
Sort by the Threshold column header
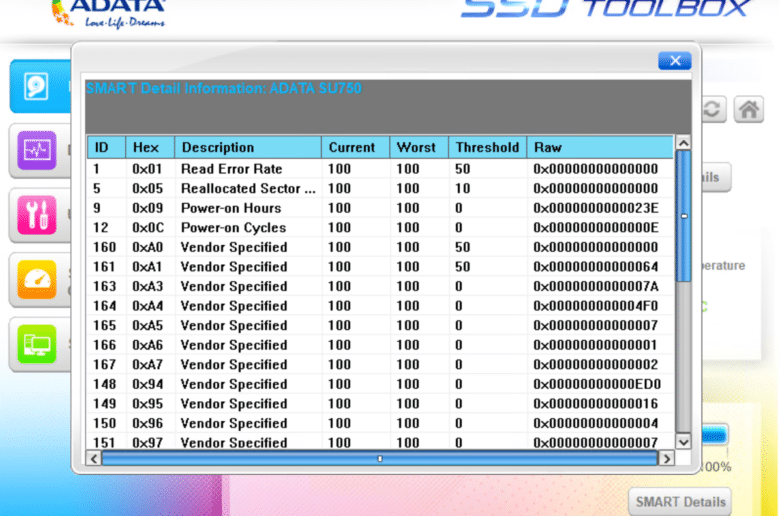[488, 147]
